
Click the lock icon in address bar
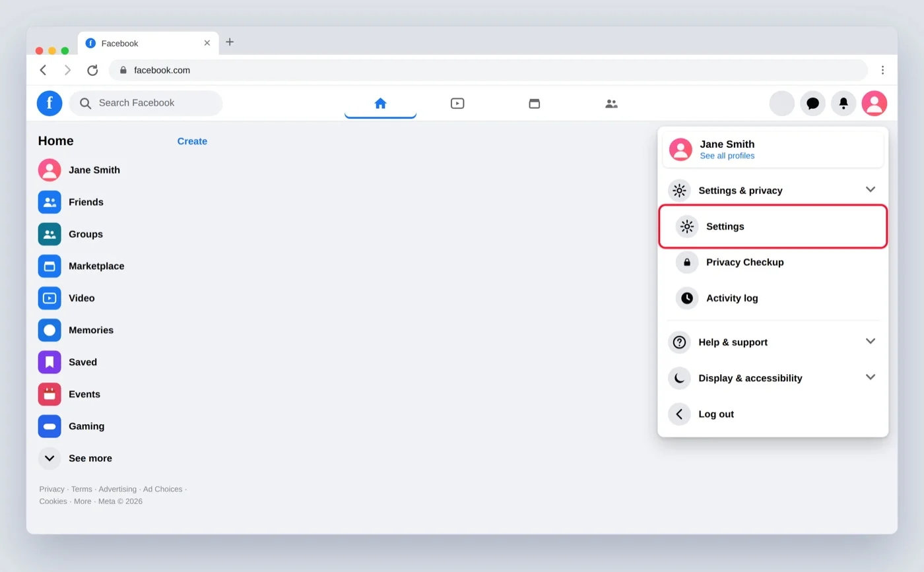coord(123,70)
